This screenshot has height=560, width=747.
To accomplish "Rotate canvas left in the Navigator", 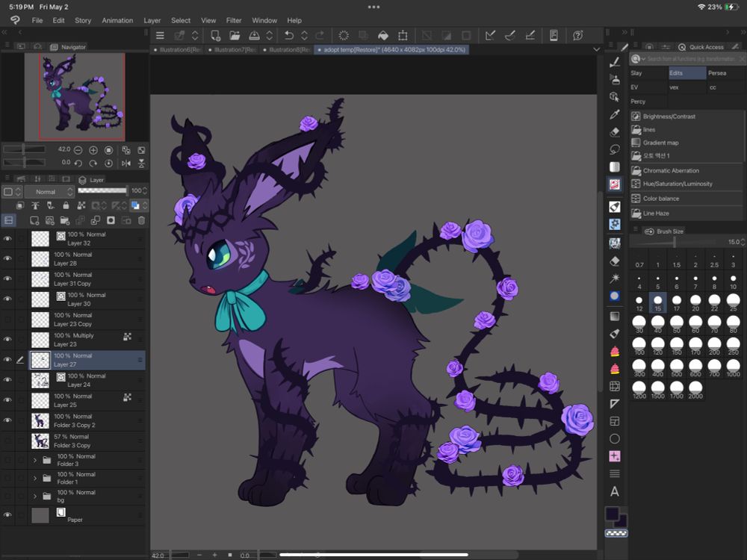I will (78, 164).
